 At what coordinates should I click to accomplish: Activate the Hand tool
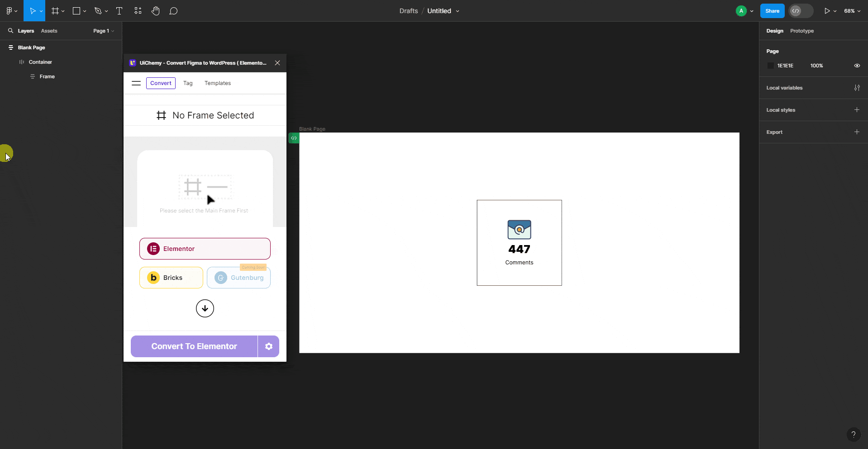(156, 11)
